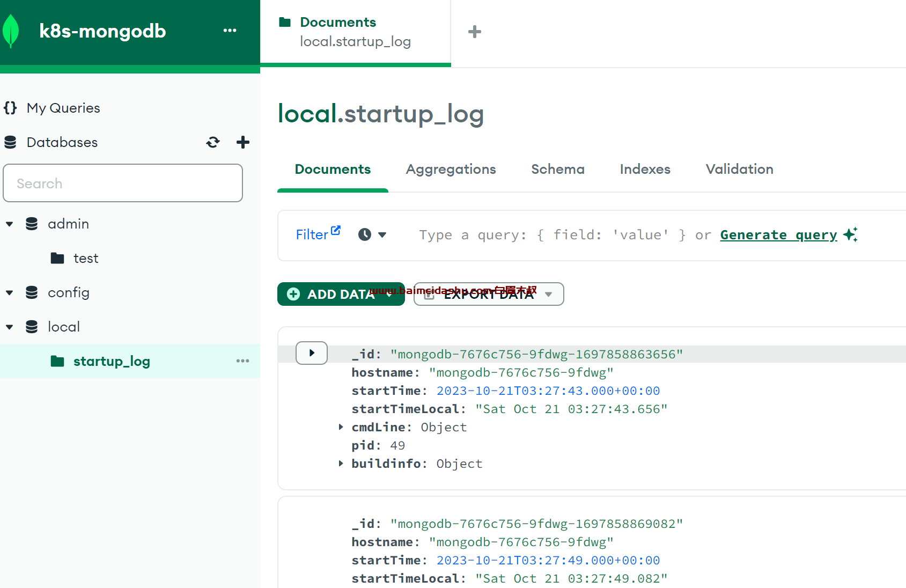Click the admin database icon
Image resolution: width=906 pixels, height=588 pixels.
[32, 224]
